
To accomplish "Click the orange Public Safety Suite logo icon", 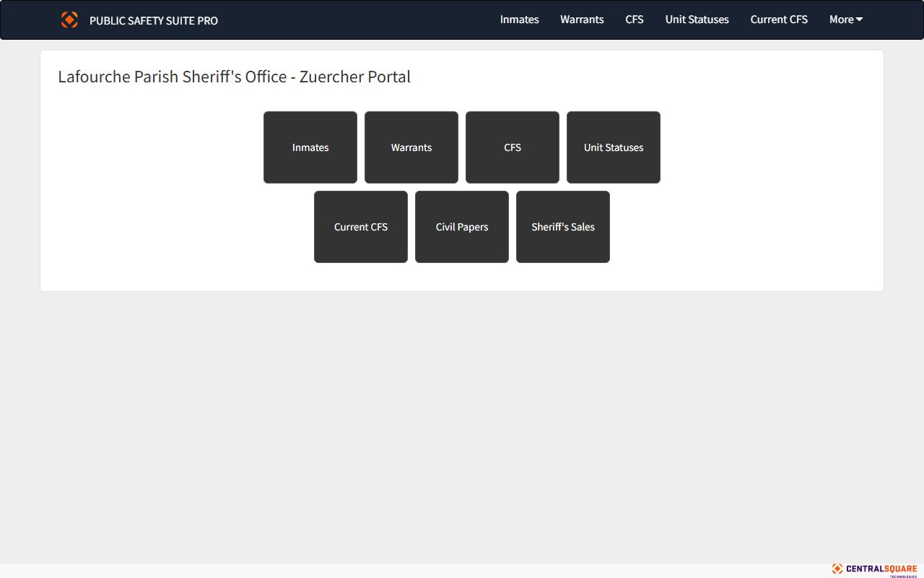I will coord(69,20).
